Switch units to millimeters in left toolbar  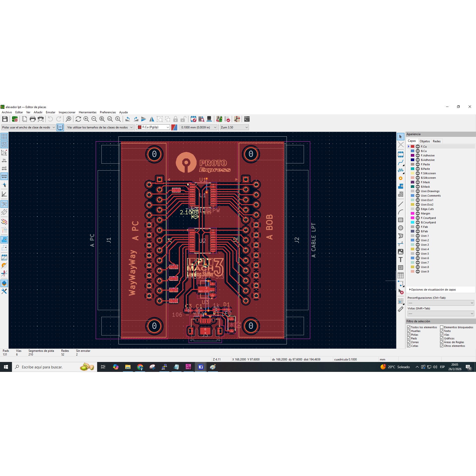pyautogui.click(x=4, y=176)
